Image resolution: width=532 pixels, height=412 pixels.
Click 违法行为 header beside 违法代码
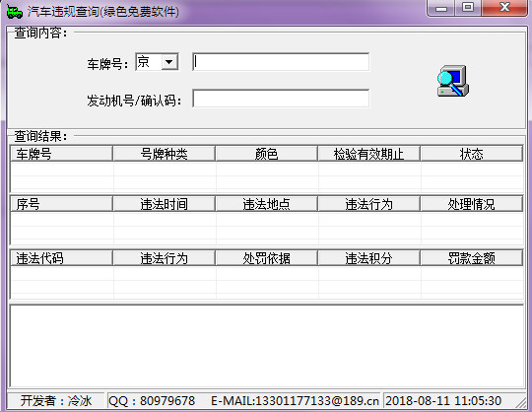pyautogui.click(x=164, y=258)
